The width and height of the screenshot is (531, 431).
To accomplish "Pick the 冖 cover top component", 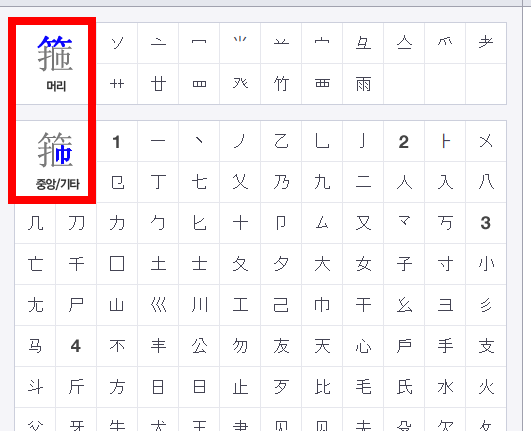I will pos(199,43).
